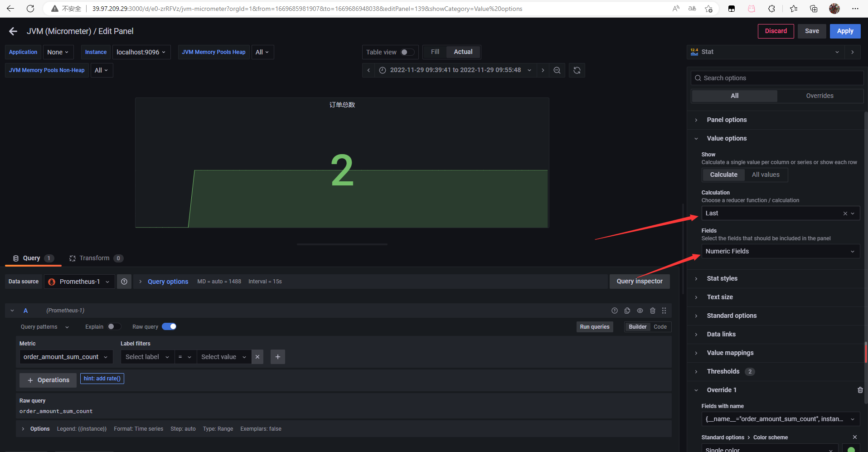This screenshot has height=452, width=868.
Task: Open JVM Memory Pools Heap dropdown
Action: [262, 52]
